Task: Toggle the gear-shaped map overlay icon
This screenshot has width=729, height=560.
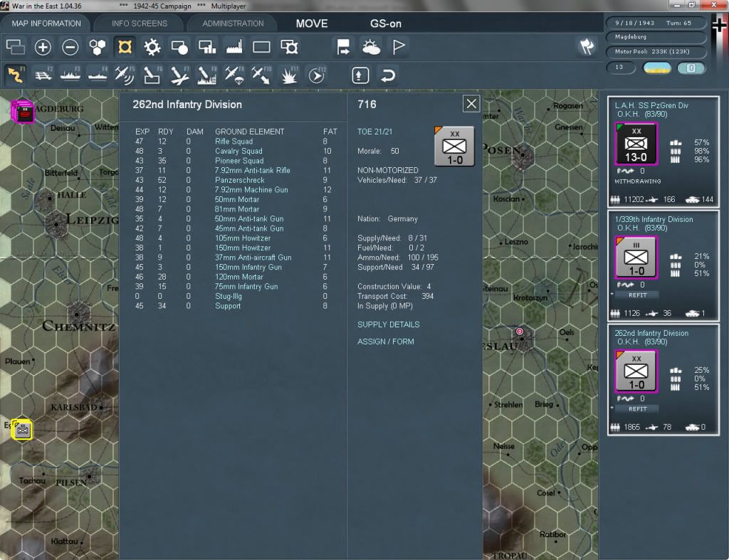Action: (152, 47)
